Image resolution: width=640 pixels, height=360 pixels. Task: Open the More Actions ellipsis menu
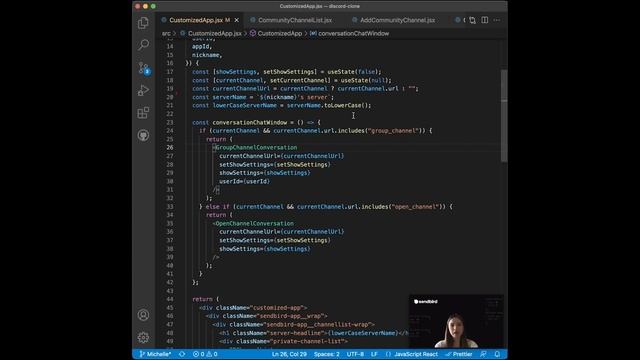tap(497, 20)
